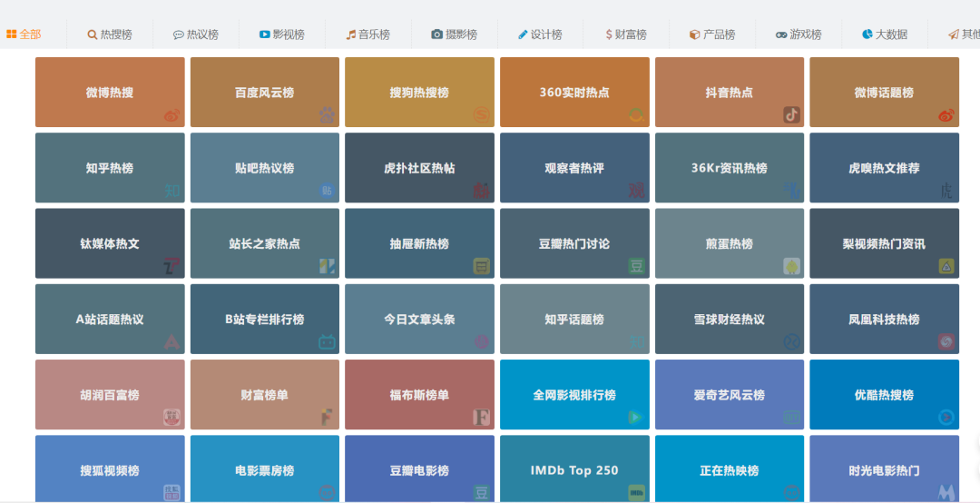The image size is (980, 503).
Task: Open the 微博热搜 card
Action: [110, 92]
